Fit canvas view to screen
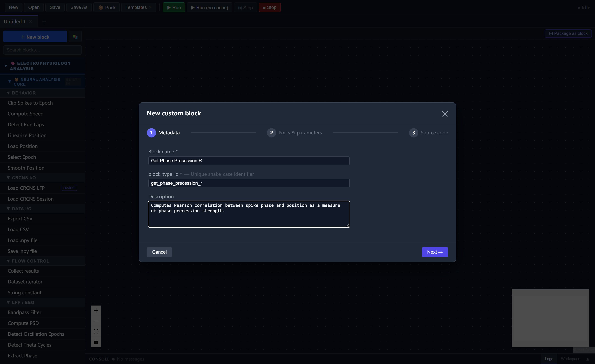This screenshot has width=595, height=364. 96,331
